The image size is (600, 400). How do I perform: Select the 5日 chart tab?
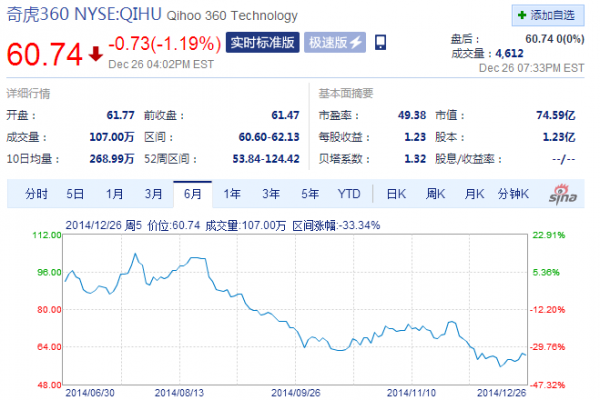click(x=75, y=194)
